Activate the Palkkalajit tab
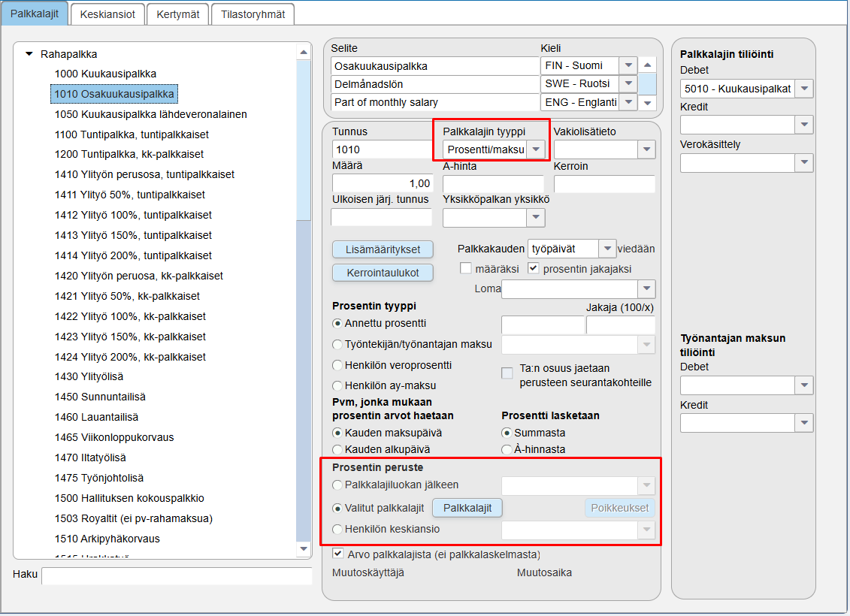 34,14
